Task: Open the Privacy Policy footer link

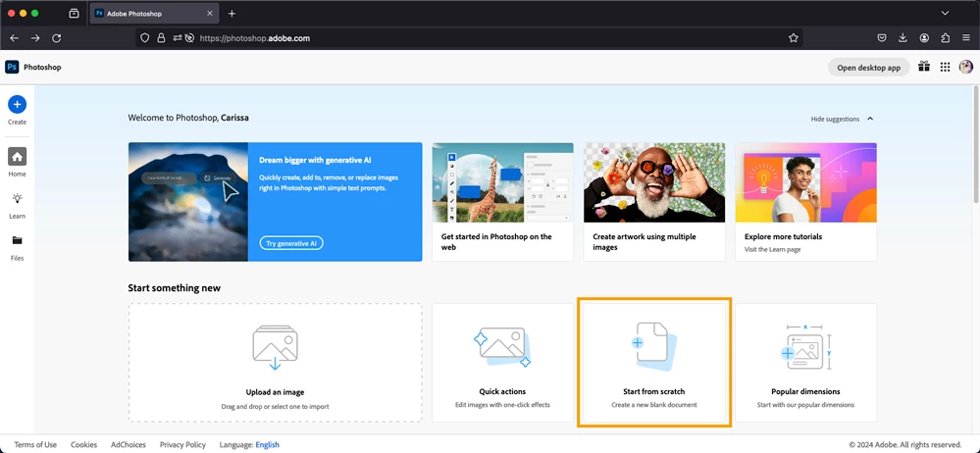Action: point(182,445)
